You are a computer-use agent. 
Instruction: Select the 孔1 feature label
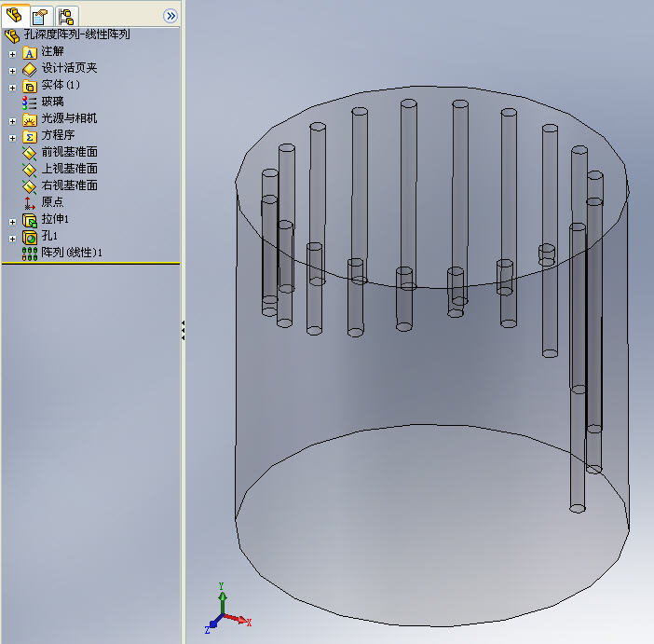tap(49, 236)
